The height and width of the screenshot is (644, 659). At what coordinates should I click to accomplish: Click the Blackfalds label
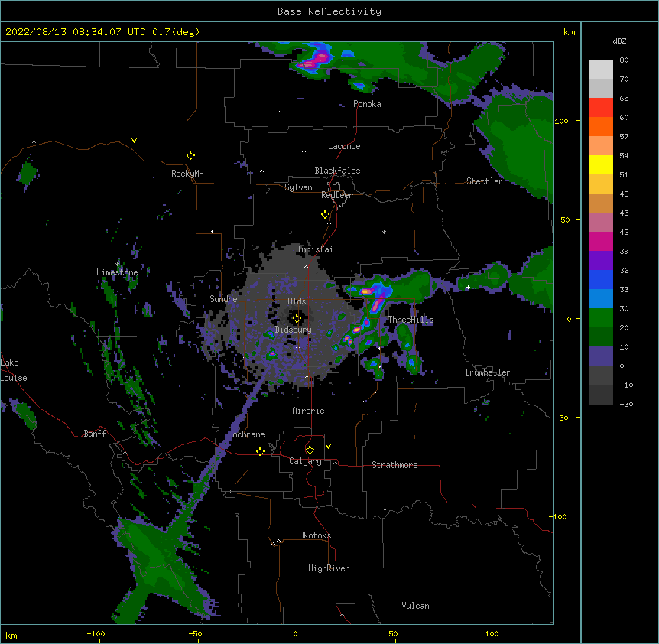click(x=337, y=171)
